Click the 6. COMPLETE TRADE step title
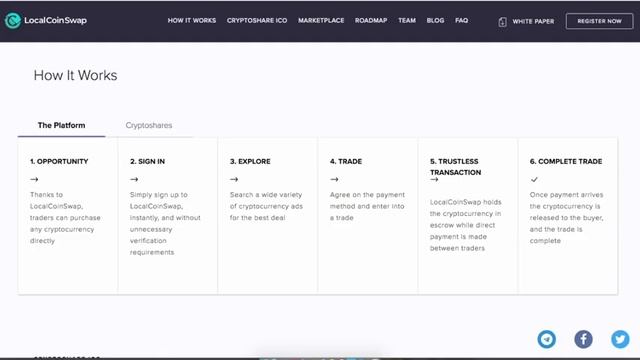This screenshot has width=640, height=360. pyautogui.click(x=566, y=162)
